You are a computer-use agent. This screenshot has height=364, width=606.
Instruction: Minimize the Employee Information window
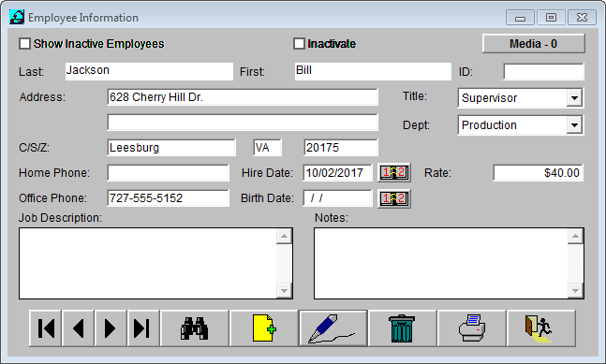click(x=520, y=18)
